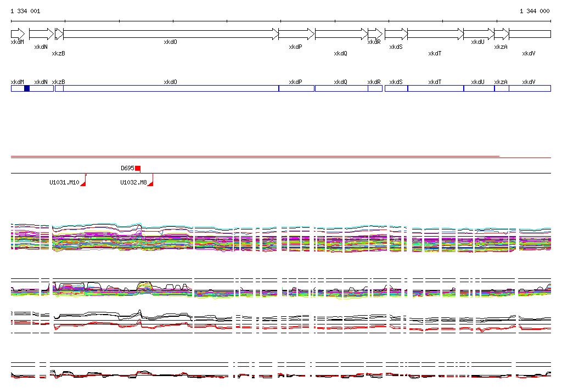Select the xkdQ gene arrow
Image resolution: width=562 pixels, height=392 pixels.
tap(341, 34)
